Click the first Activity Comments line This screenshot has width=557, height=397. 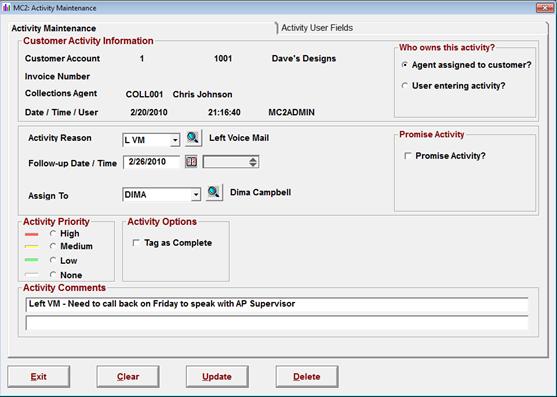click(x=277, y=304)
